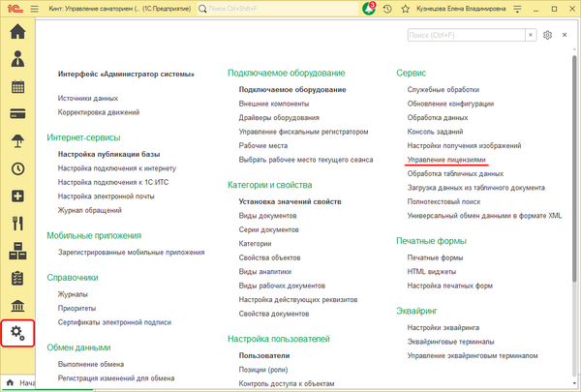Open favorites star icon
The image size is (581, 392).
[406, 9]
